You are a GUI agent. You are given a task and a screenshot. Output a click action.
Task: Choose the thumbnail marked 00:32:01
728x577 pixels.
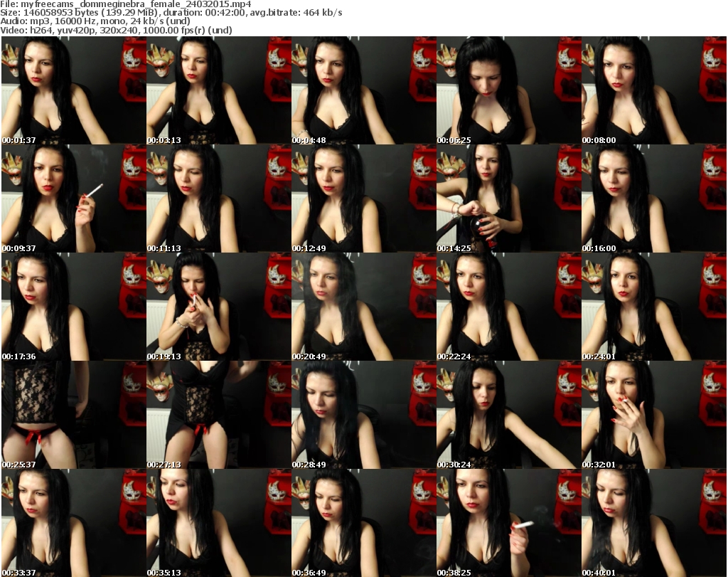(654, 415)
